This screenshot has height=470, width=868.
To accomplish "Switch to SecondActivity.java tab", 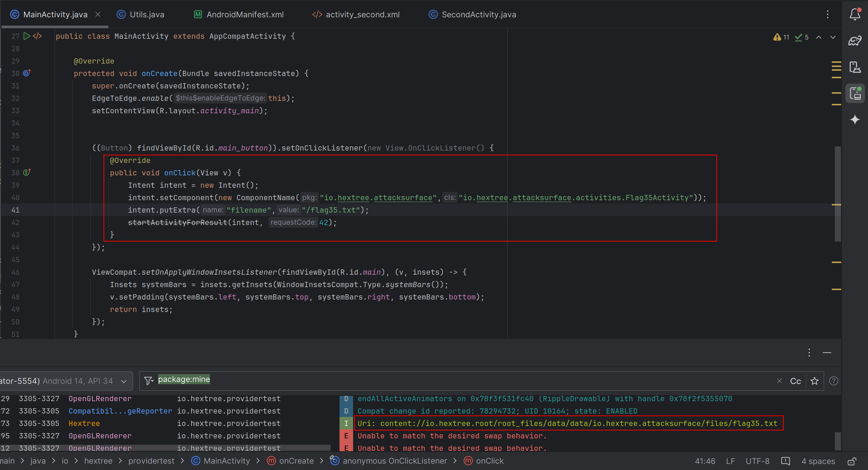I will pyautogui.click(x=472, y=14).
